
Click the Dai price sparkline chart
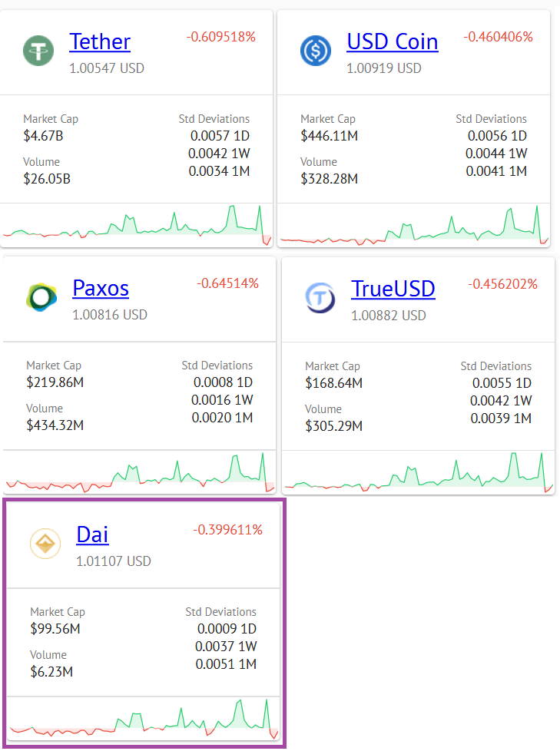[143, 719]
